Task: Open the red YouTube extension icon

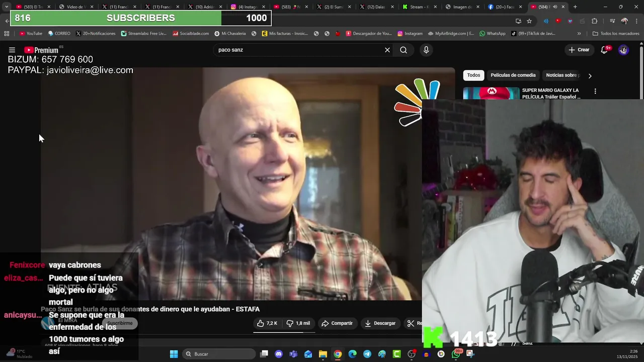Action: [x=558, y=21]
